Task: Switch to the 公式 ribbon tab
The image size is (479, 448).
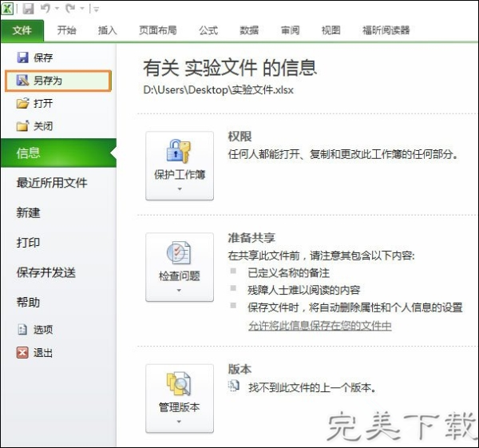Action: [208, 30]
